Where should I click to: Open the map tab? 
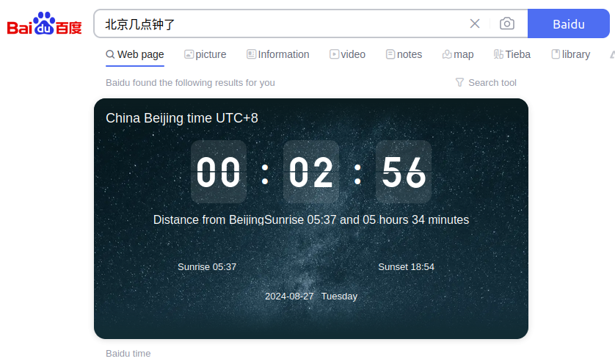point(458,54)
